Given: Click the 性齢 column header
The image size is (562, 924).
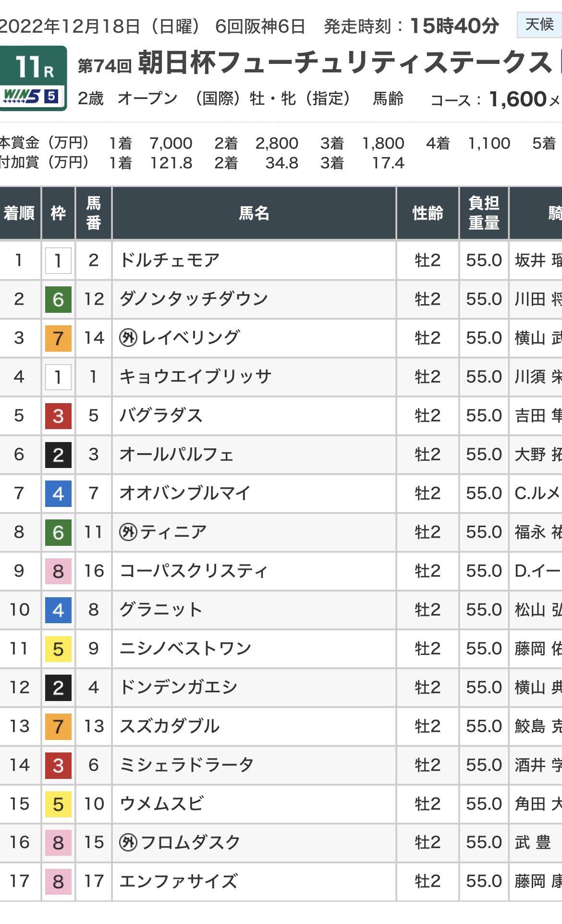Looking at the screenshot, I should click(x=428, y=213).
